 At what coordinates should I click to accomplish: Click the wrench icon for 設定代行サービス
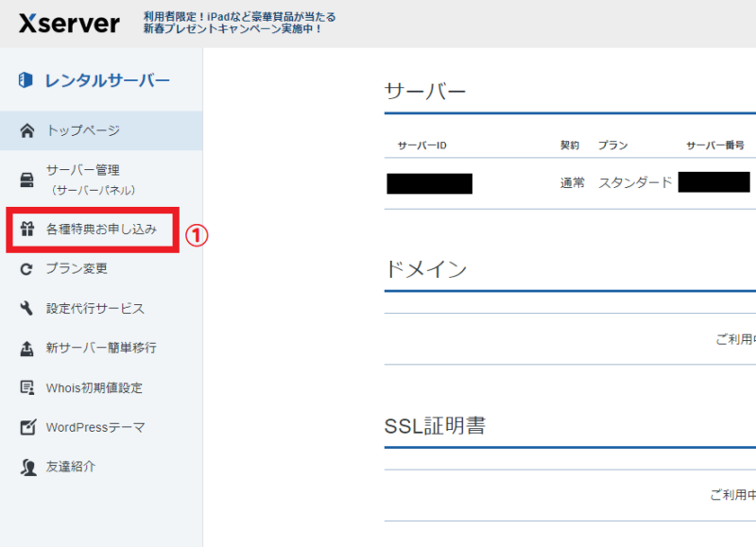click(25, 308)
